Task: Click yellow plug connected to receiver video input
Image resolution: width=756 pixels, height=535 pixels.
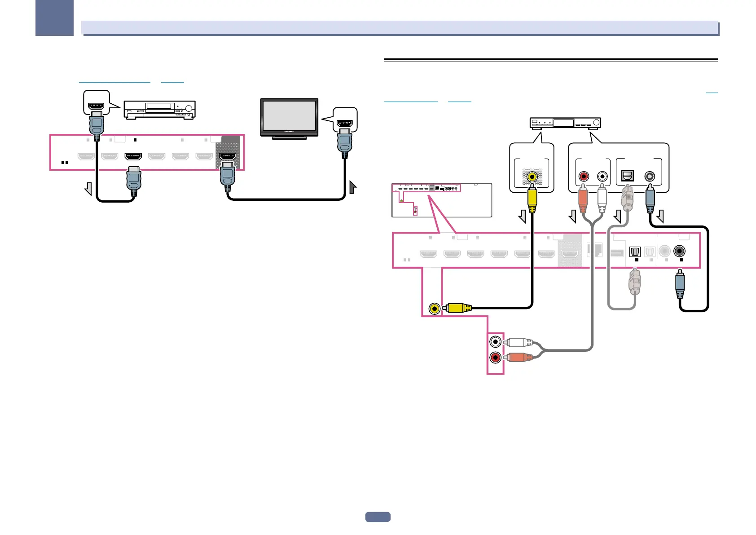Action: 457,308
